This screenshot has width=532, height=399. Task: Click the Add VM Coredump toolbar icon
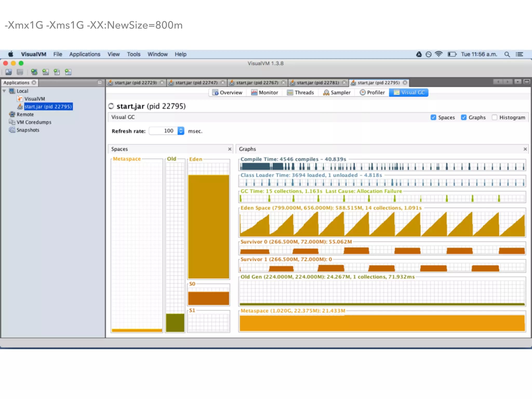point(57,72)
